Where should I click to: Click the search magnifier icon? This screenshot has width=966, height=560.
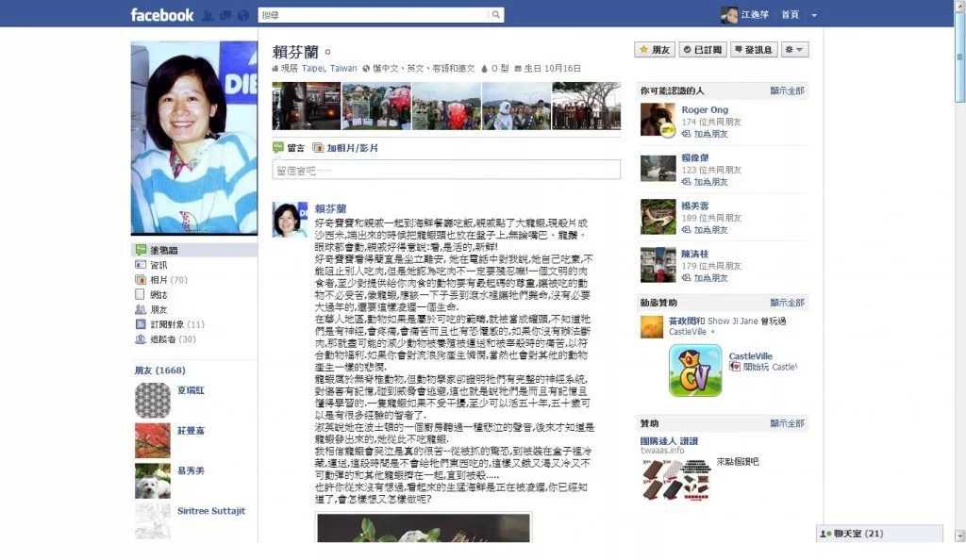(496, 15)
